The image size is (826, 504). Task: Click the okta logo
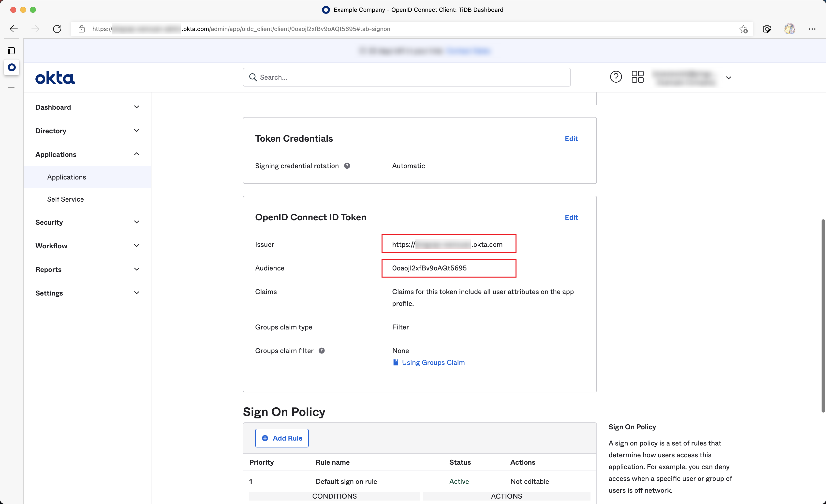tap(55, 77)
